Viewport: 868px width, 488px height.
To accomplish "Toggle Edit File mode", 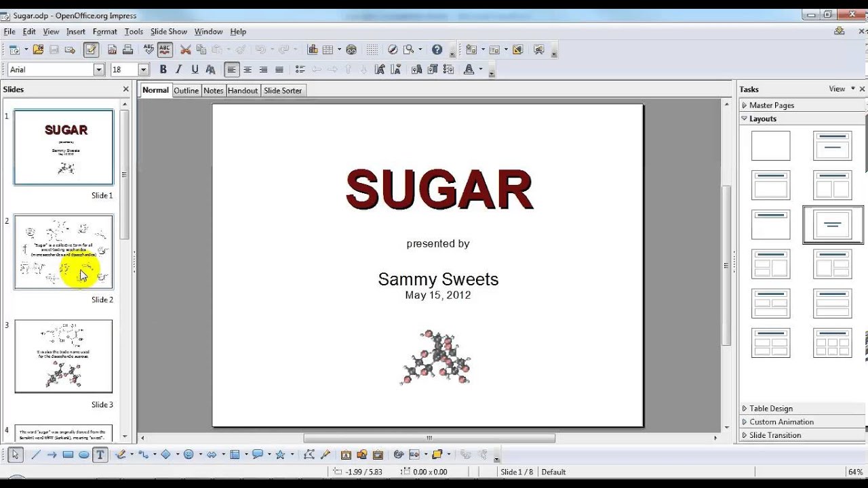I will click(x=91, y=49).
